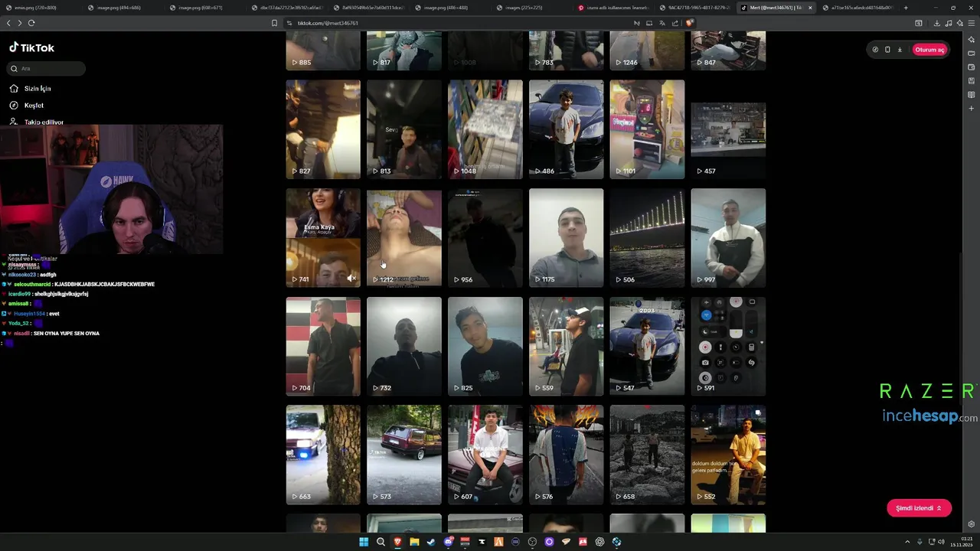Open the video with 704 views

tap(323, 347)
